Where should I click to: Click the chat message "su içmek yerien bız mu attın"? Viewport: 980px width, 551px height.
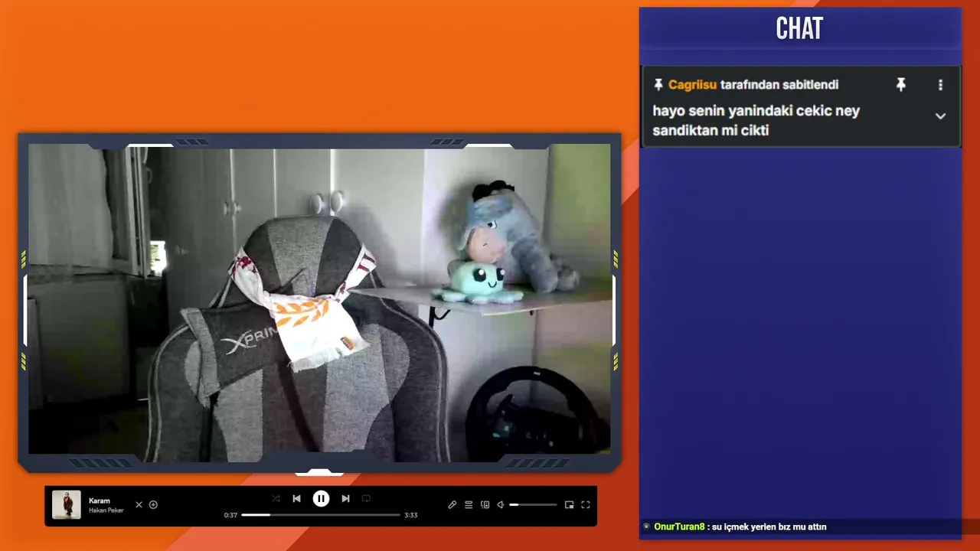(x=769, y=527)
